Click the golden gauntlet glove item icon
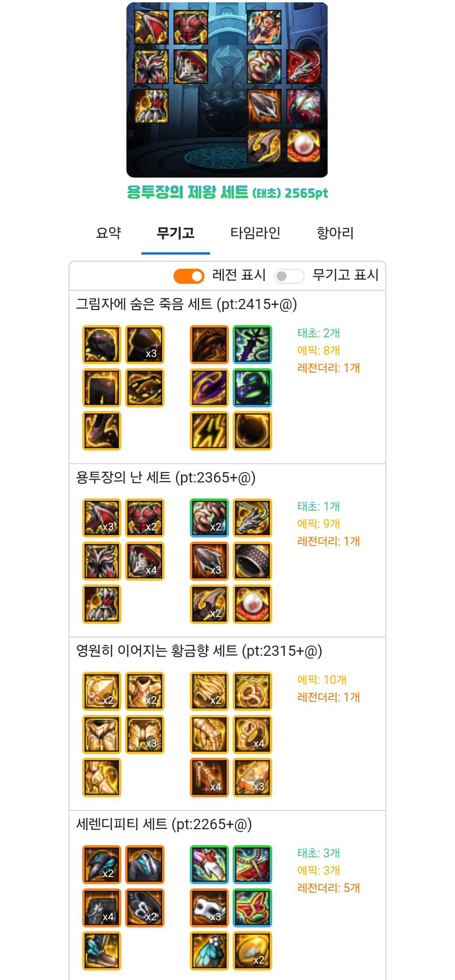Screen dimensions: 455x980 point(209,734)
